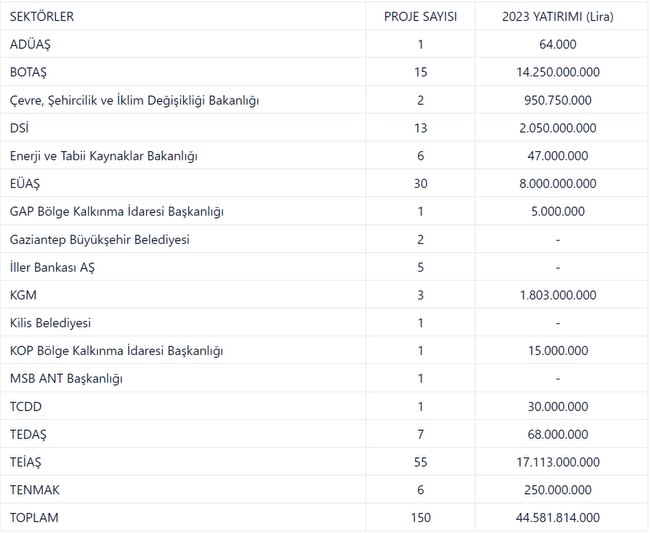
Task: Click Enerji ve Tabii Kaynaklar Bakanlığı cell
Action: 104,156
